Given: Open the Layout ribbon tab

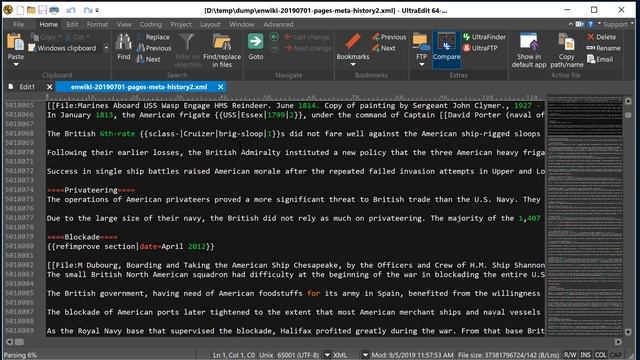Looking at the screenshot, I should coord(210,24).
